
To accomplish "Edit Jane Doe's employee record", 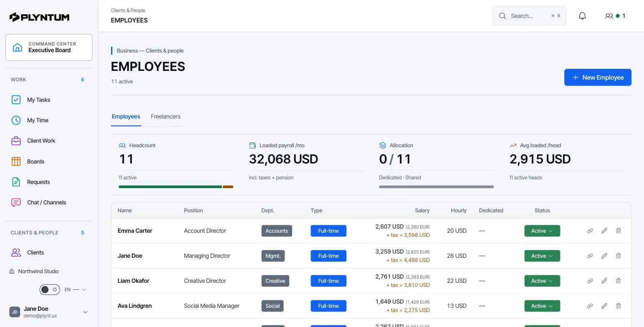I will tap(604, 256).
